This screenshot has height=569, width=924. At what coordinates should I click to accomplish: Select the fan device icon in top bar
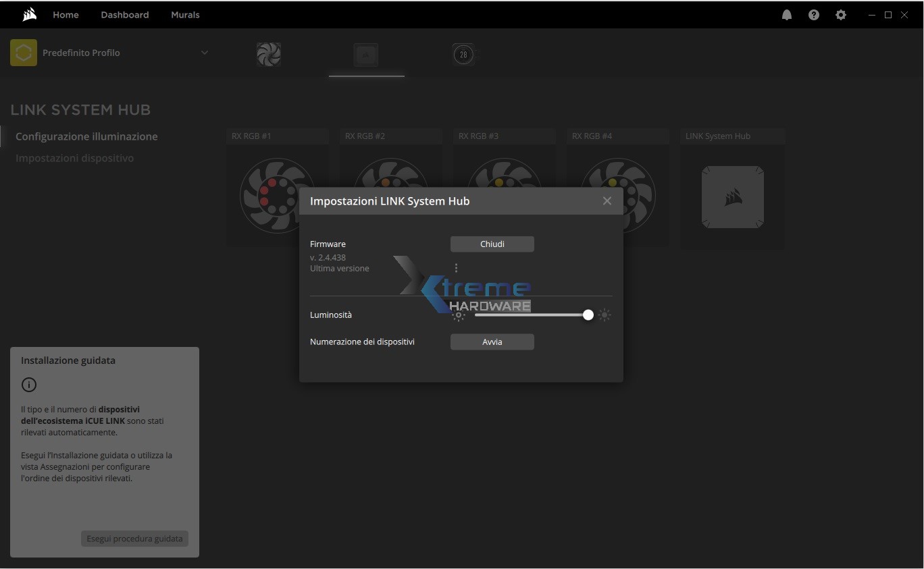tap(269, 54)
